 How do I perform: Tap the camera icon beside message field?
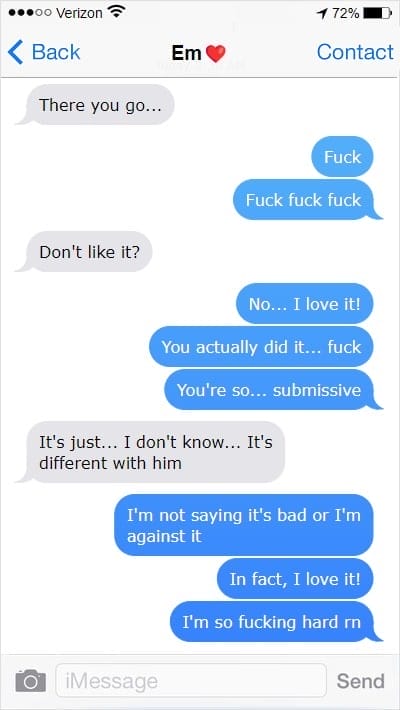[x=30, y=681]
